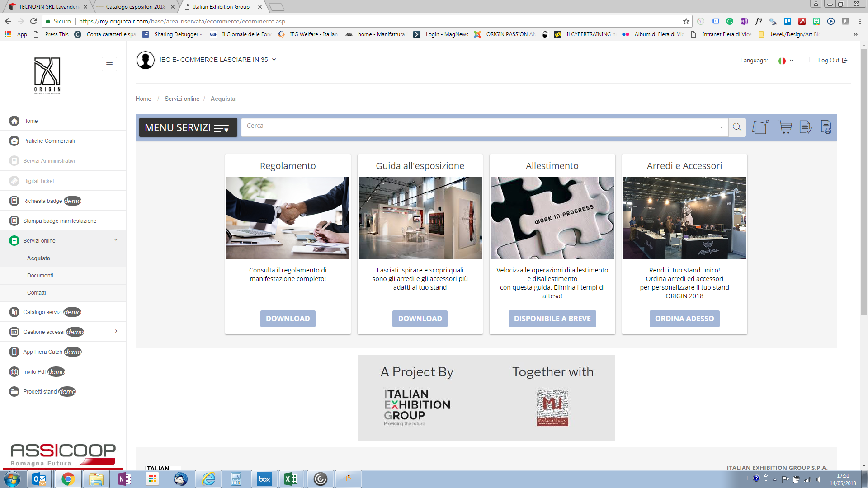Expand Gestione accessi sidebar arrow
This screenshot has width=868, height=488.
click(116, 332)
